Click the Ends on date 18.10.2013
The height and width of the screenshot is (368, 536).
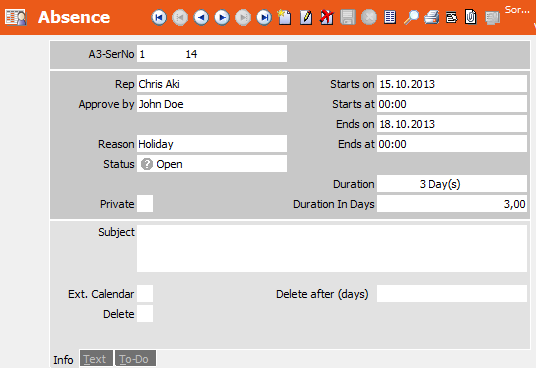(452, 124)
